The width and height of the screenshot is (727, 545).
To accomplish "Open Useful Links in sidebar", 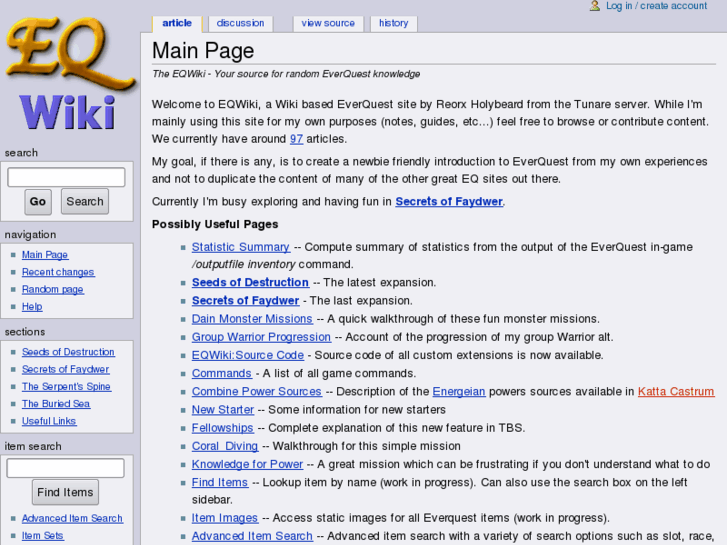I will pos(49,421).
